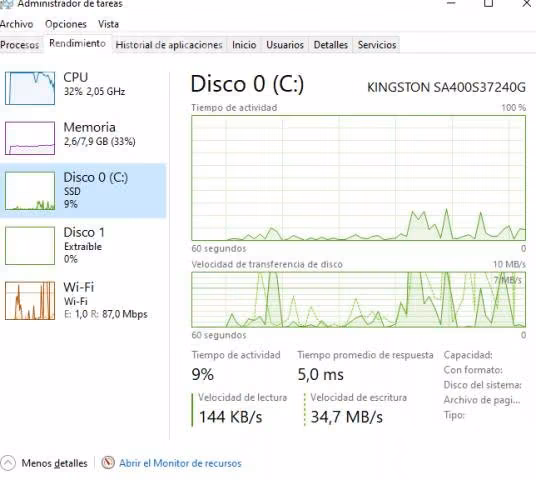Open the Detalles tab
This screenshot has width=536, height=480.
(x=331, y=45)
